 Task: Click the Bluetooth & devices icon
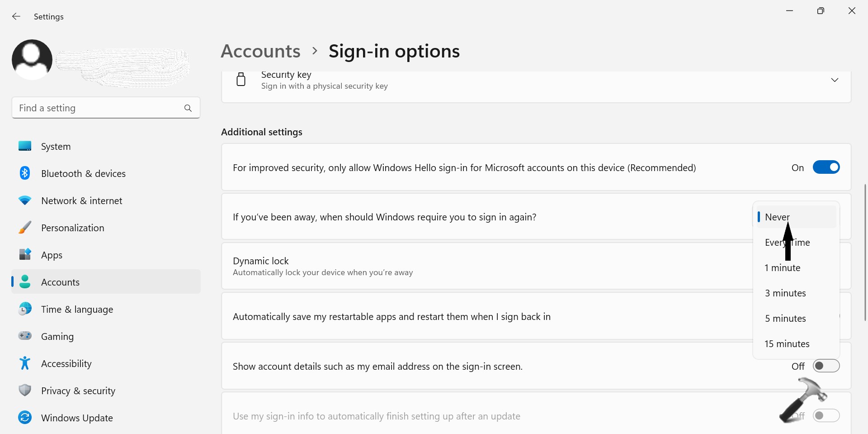point(25,173)
